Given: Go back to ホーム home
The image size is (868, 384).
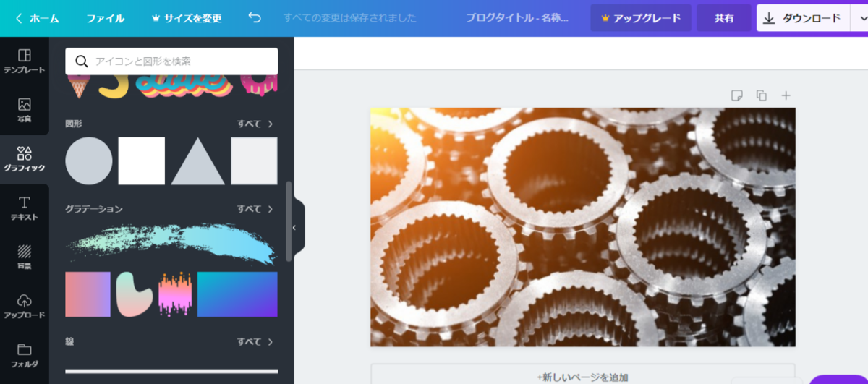Looking at the screenshot, I should click(x=37, y=18).
